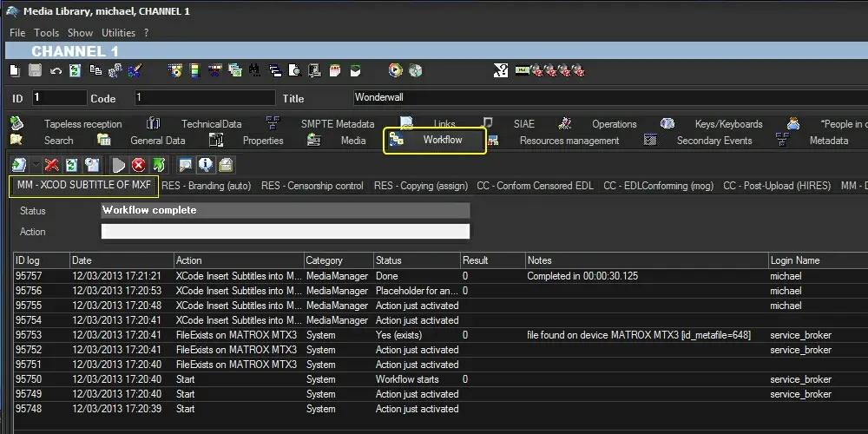This screenshot has width=868, height=434.
Task: Select log row 95757 with Done status
Action: [260, 276]
